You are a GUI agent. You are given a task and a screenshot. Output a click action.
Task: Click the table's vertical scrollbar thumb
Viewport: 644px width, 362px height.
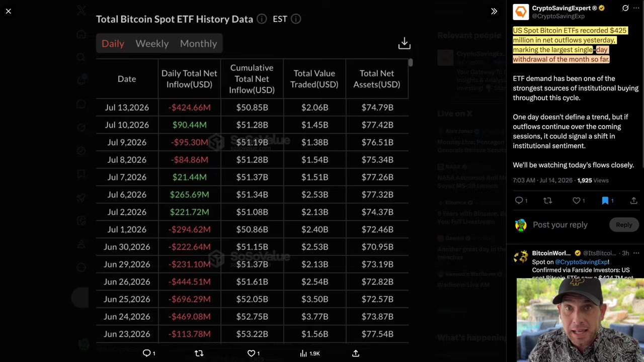411,62
